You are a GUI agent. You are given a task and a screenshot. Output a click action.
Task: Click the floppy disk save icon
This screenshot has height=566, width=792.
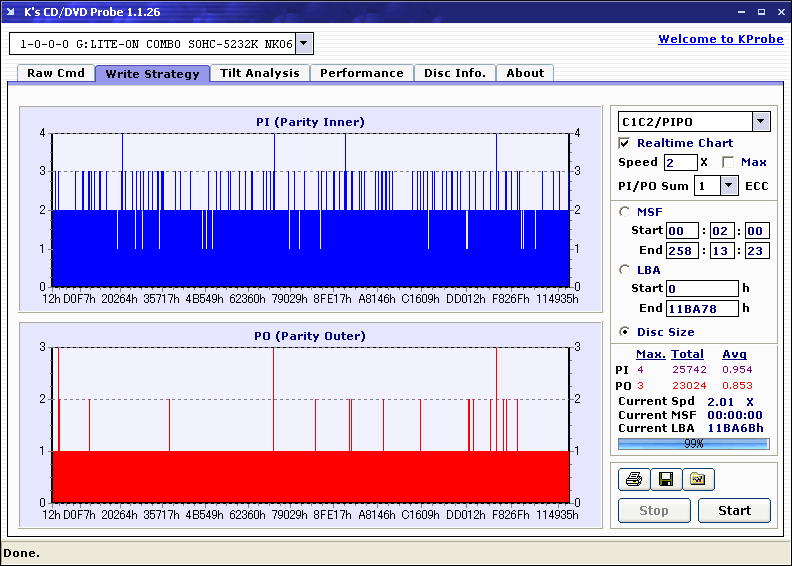tap(666, 480)
